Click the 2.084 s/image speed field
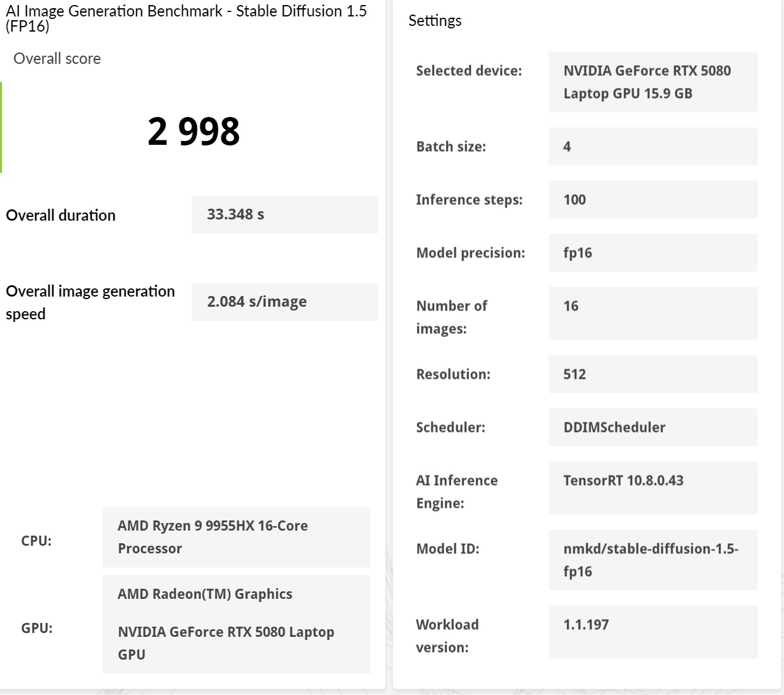Screen dimensions: 784x695 pos(284,302)
